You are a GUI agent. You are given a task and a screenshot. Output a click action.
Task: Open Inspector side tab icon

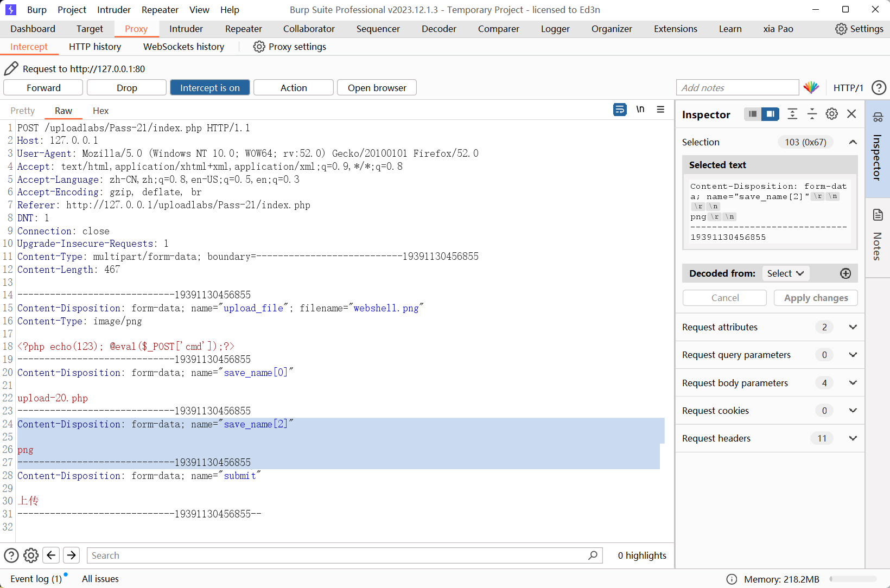tap(878, 117)
